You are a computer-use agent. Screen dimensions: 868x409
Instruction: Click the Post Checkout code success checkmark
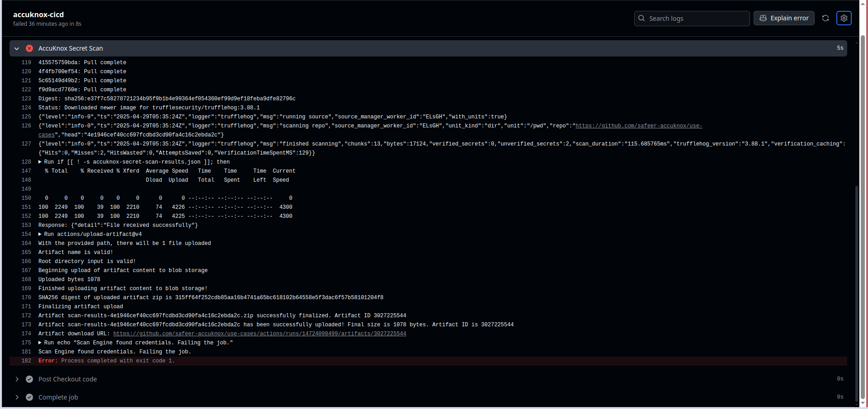click(29, 379)
